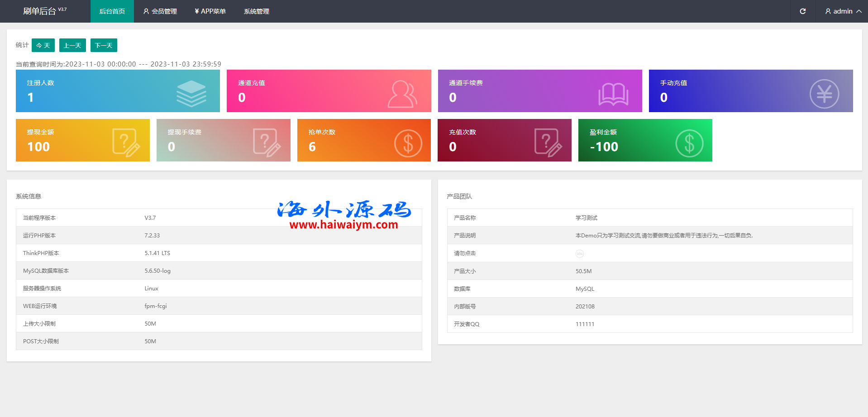Image resolution: width=868 pixels, height=417 pixels.
Task: Click the yen icon on 手动充值 card
Action: point(824,94)
